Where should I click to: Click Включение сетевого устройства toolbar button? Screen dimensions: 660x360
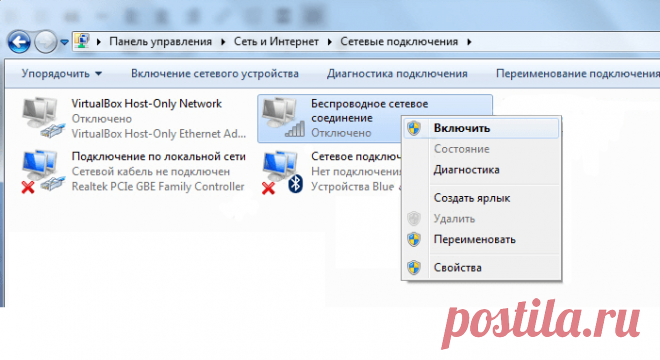tap(215, 74)
